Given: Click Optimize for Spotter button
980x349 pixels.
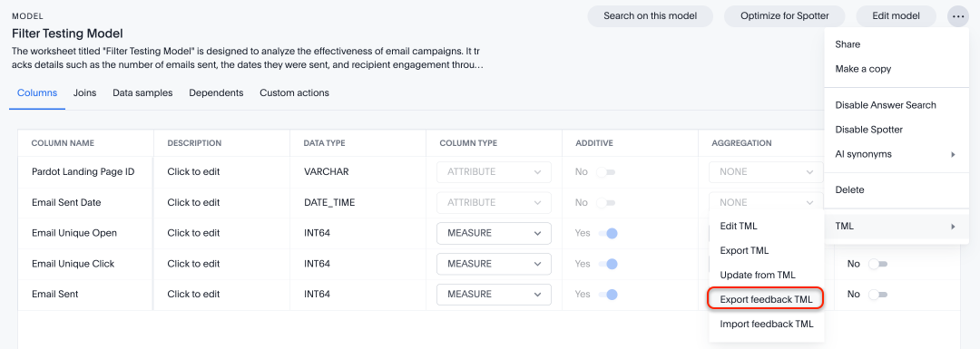Looking at the screenshot, I should (x=784, y=16).
